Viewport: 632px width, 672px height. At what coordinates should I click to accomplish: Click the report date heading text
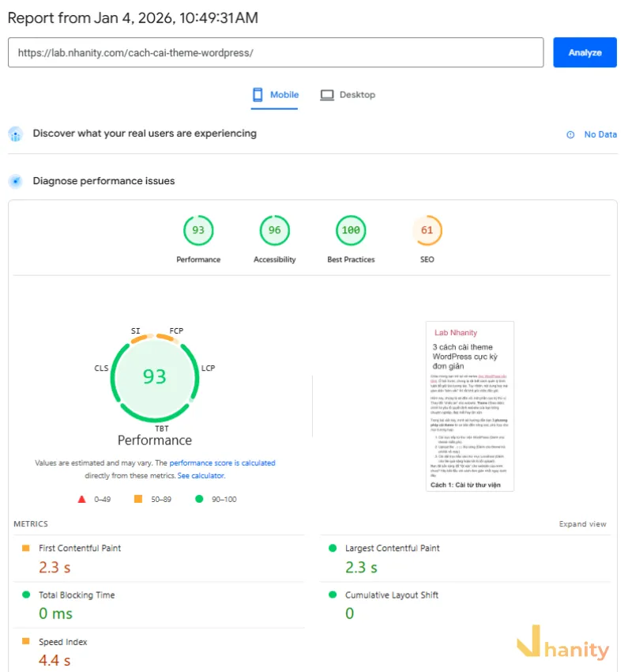(133, 18)
